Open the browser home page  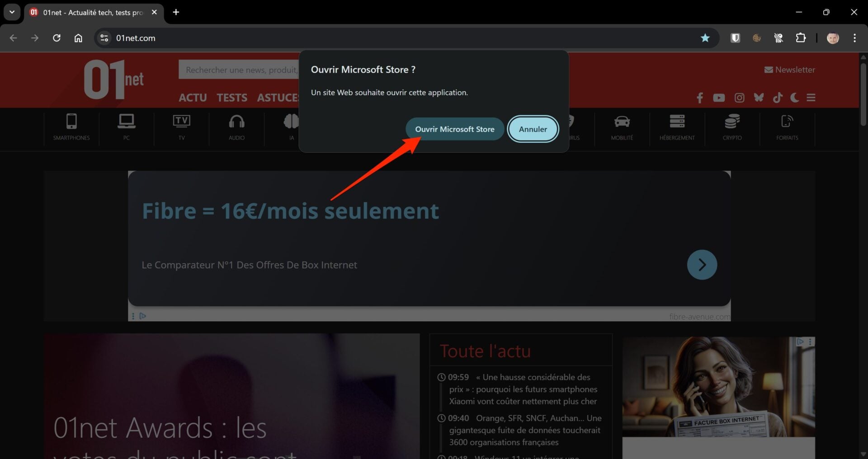[78, 38]
